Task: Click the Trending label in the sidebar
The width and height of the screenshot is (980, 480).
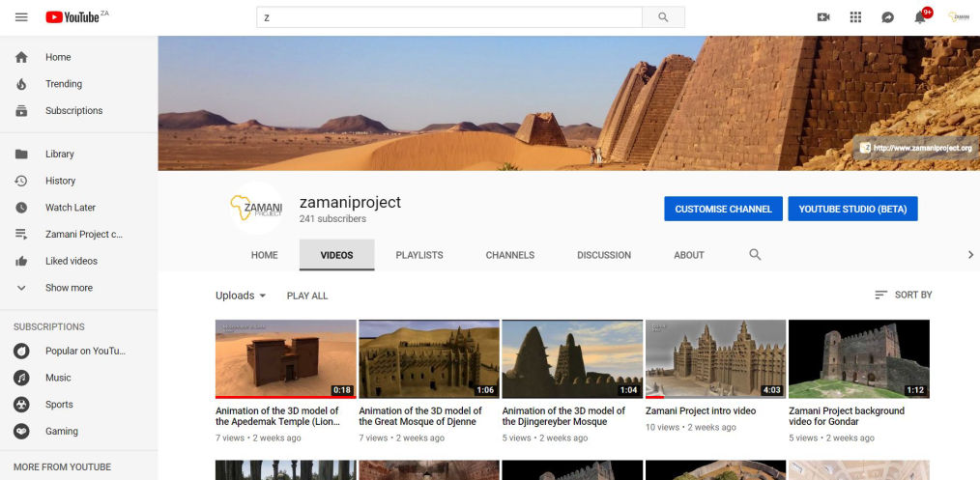Action: 64,84
